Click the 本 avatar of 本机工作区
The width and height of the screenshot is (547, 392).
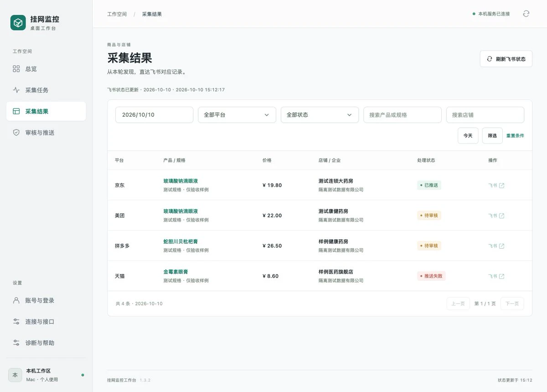(x=15, y=375)
